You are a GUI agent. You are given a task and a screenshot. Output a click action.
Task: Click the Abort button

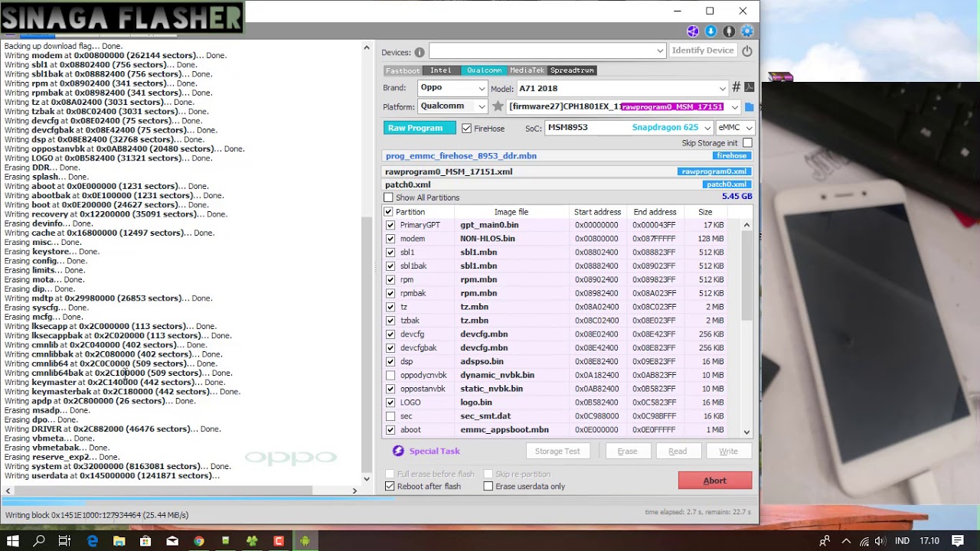(715, 481)
